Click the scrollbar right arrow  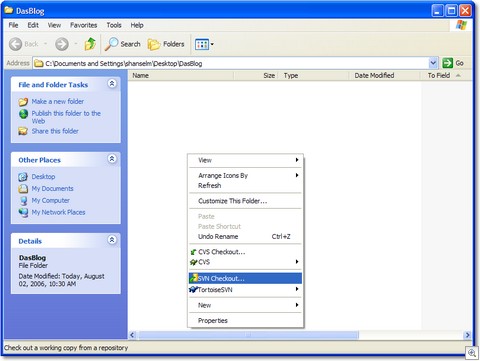tap(467, 335)
